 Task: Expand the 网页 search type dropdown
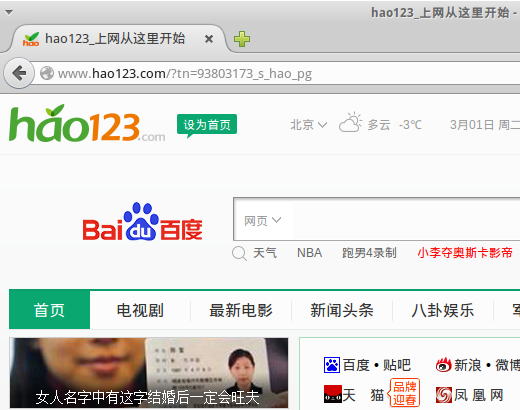tap(263, 221)
